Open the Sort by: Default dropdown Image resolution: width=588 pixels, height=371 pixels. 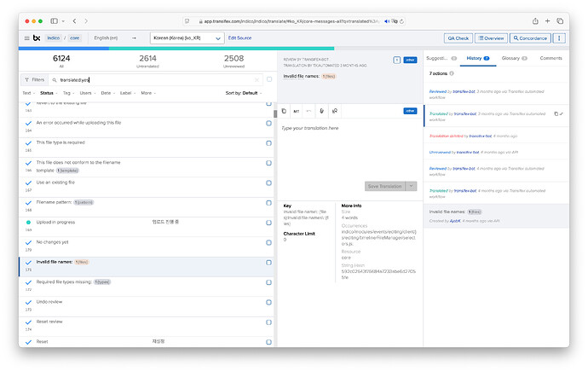pyautogui.click(x=244, y=93)
